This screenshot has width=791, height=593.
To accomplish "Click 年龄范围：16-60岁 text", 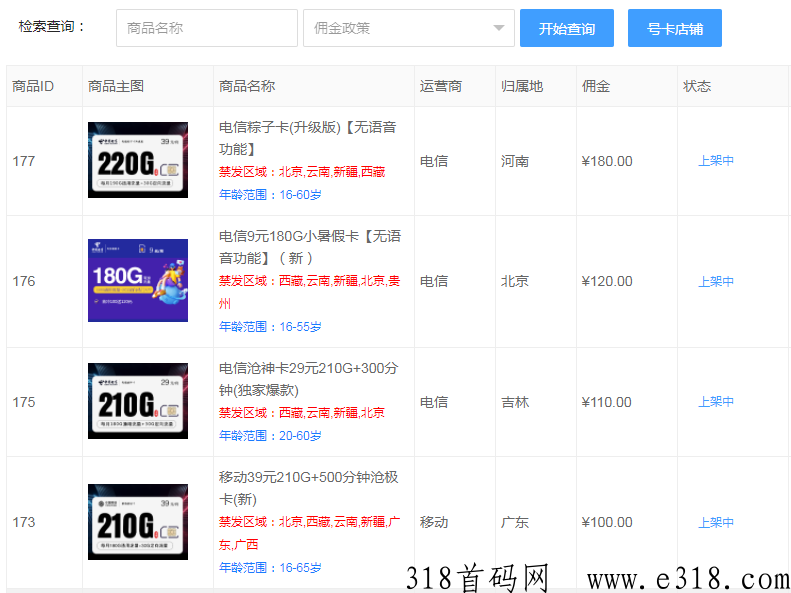I will point(270,195).
